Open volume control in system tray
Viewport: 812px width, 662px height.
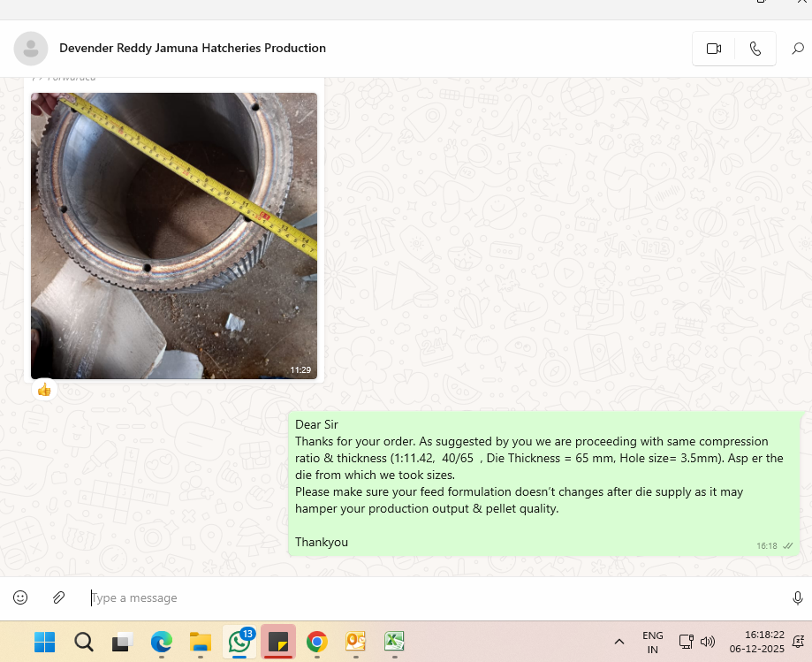click(708, 642)
